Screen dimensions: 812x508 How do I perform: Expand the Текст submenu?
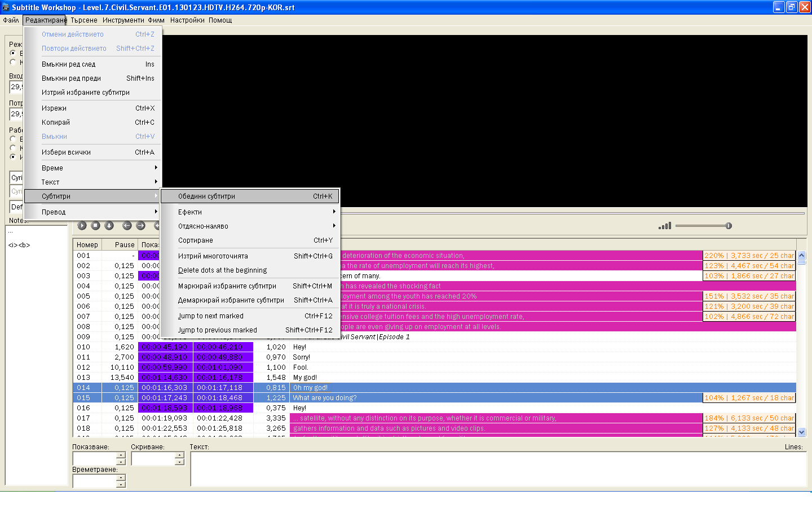pos(93,182)
